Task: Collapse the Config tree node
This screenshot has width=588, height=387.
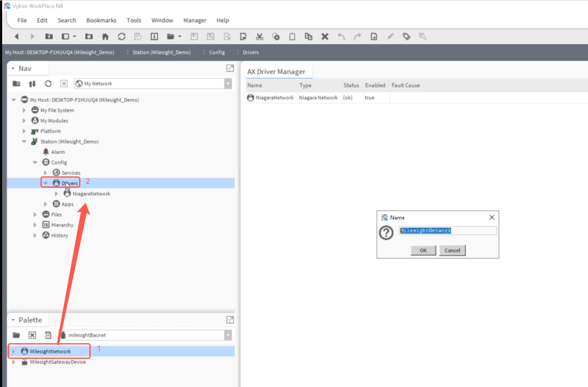Action: tap(35, 162)
